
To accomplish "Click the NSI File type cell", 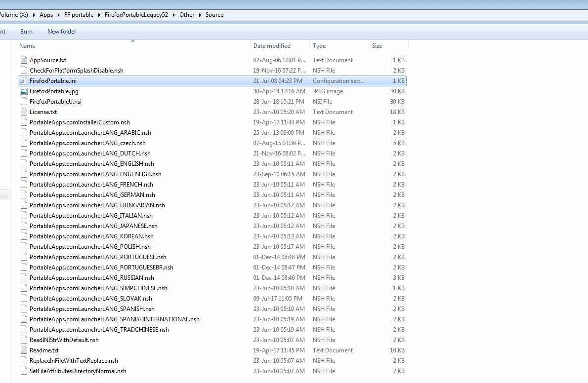I will point(323,102).
